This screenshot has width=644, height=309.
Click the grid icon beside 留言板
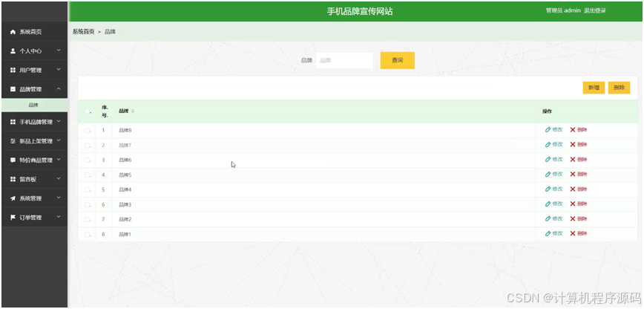(13, 180)
